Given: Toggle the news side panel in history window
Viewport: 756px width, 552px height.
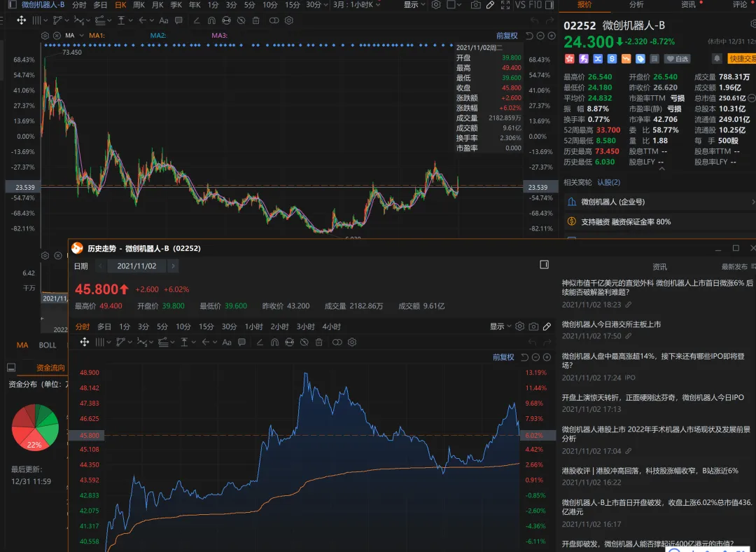Looking at the screenshot, I should (545, 264).
